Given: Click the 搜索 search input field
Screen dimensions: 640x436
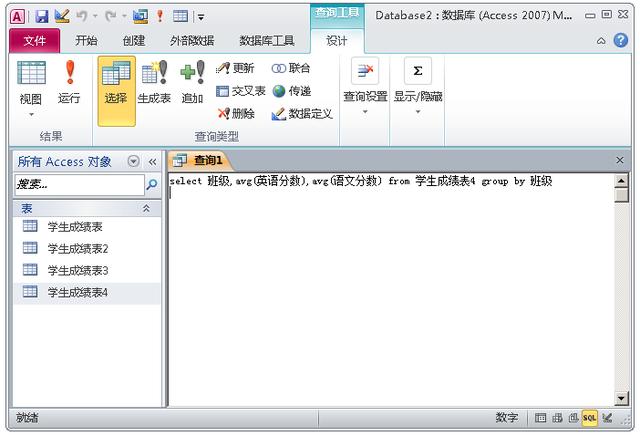Looking at the screenshot, I should pos(78,185).
